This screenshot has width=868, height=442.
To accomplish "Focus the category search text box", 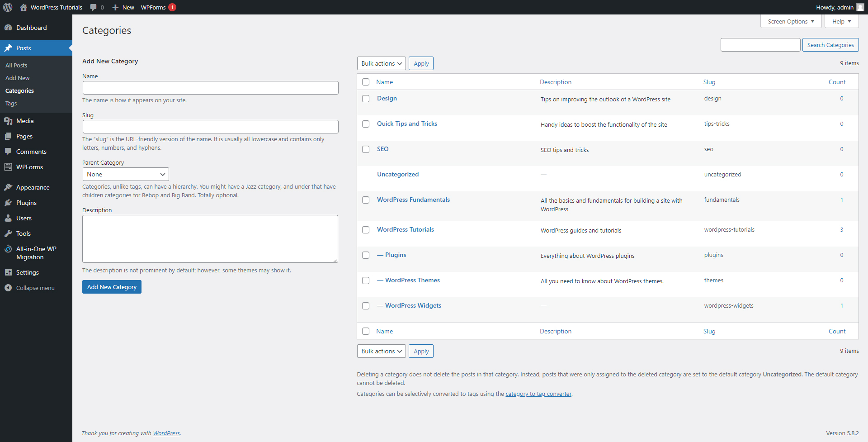I will pos(760,45).
